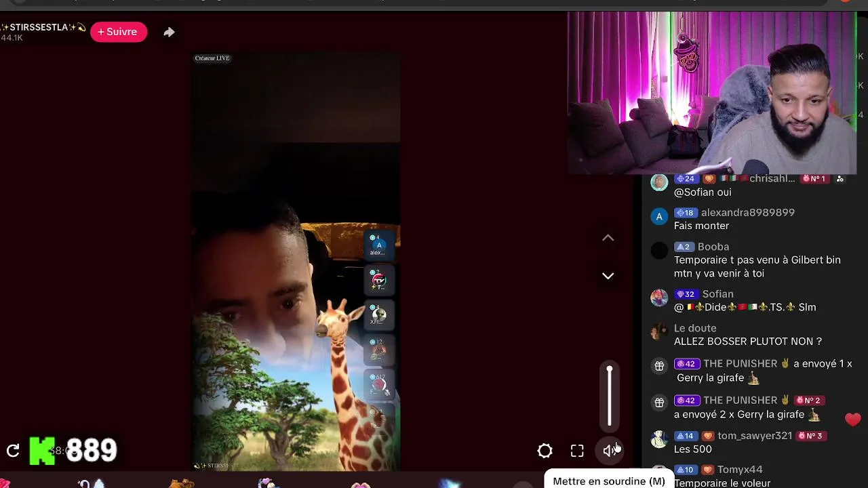Click the Suivre follow button
868x488 pixels.
[x=118, y=32]
